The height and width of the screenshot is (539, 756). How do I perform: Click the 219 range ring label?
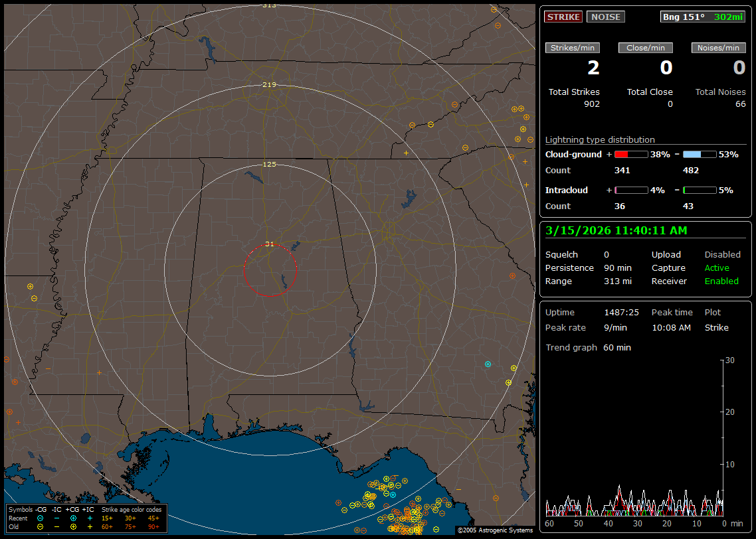(x=269, y=85)
